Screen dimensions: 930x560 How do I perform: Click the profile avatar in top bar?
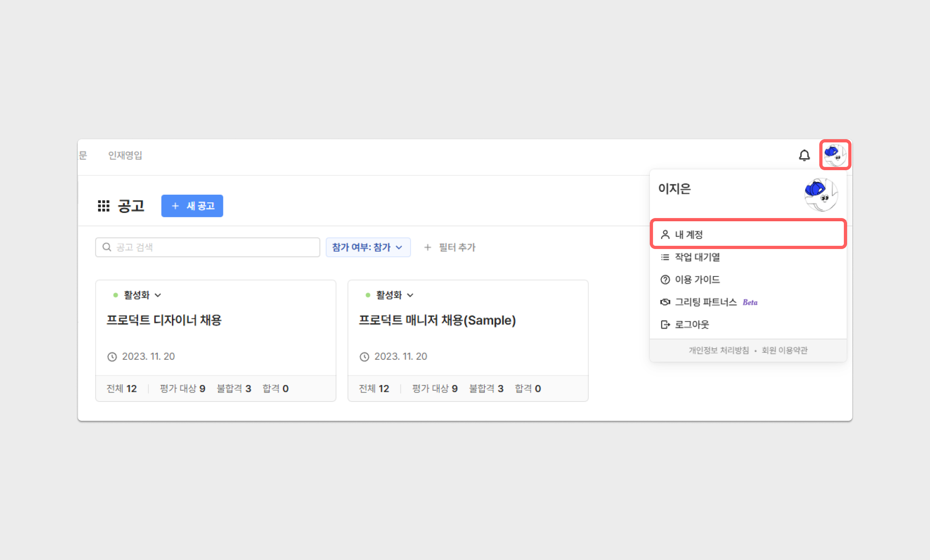(835, 155)
